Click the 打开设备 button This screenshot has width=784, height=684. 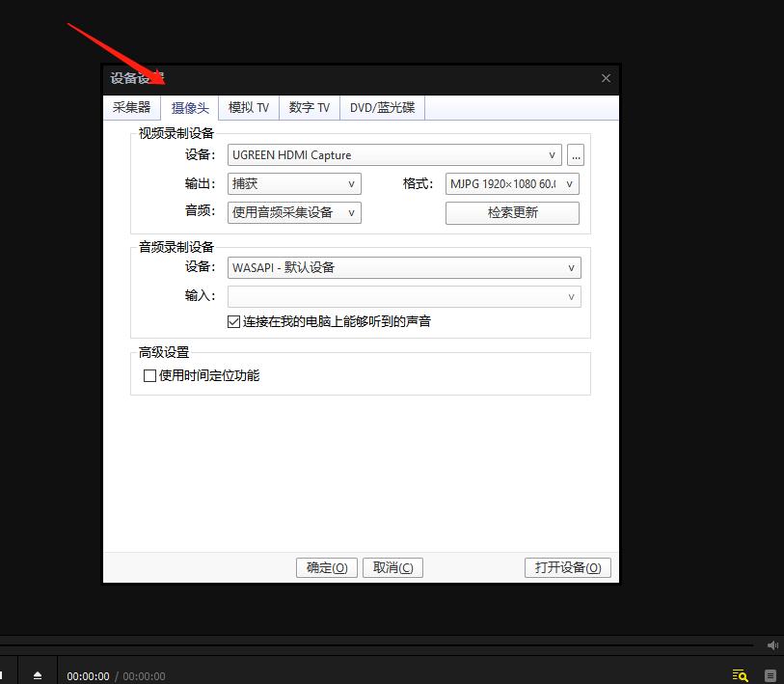click(x=567, y=567)
